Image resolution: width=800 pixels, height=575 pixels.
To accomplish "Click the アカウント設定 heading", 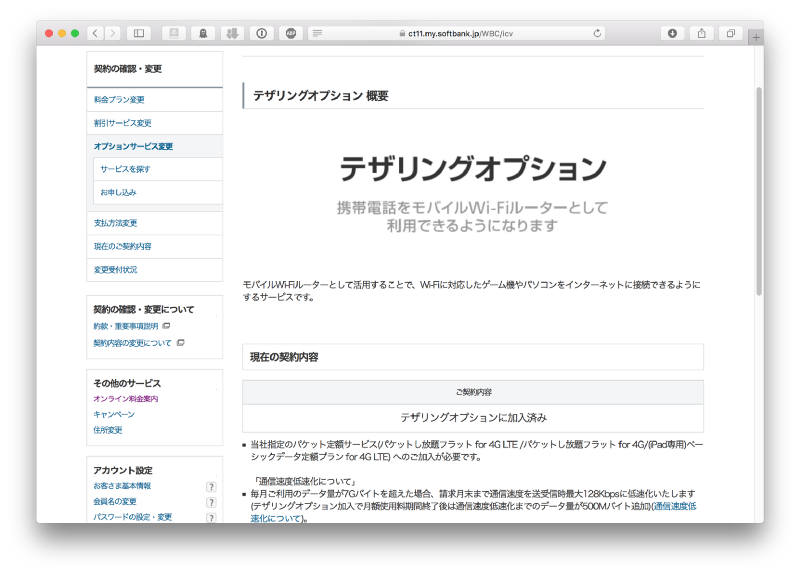I will (x=123, y=470).
